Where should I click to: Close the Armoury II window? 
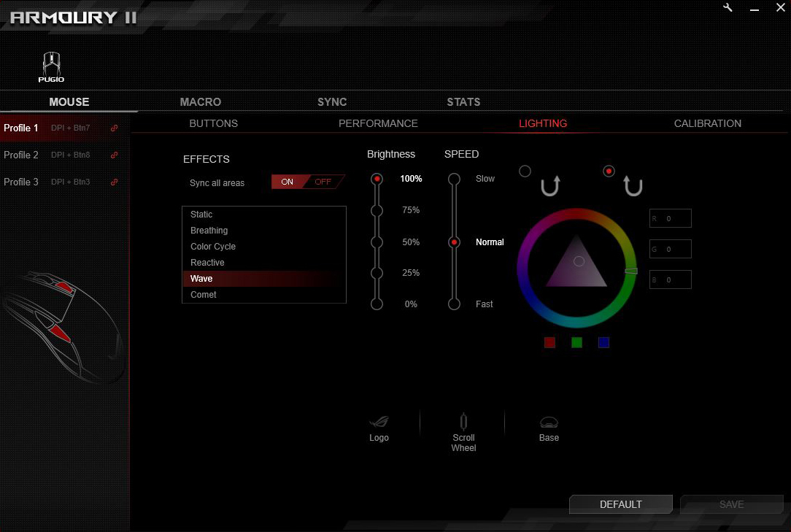click(x=780, y=7)
